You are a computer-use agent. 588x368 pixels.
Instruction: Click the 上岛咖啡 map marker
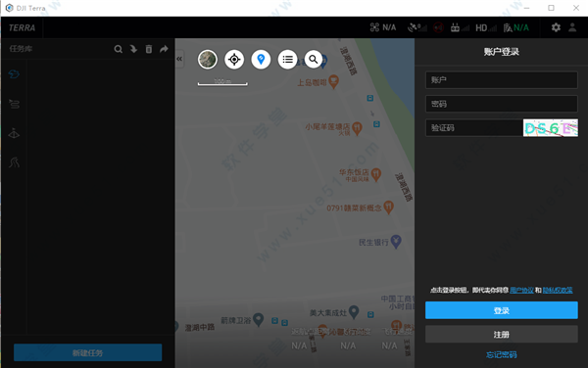pos(333,81)
